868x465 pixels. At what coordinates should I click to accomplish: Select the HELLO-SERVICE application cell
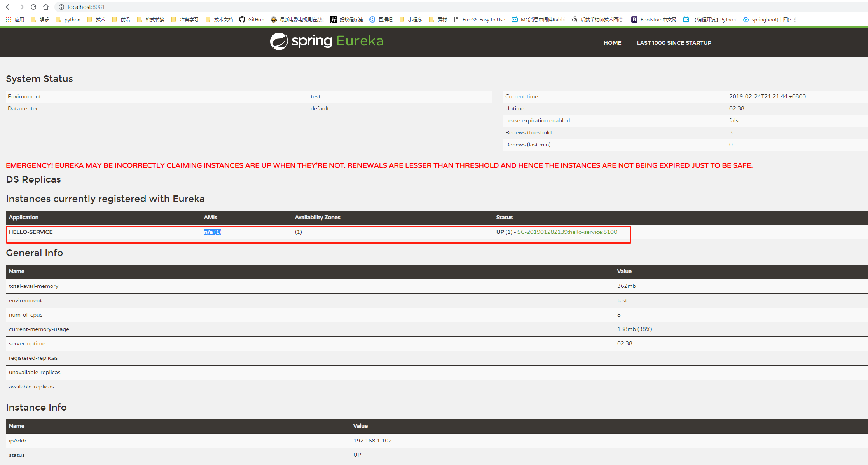tap(31, 232)
